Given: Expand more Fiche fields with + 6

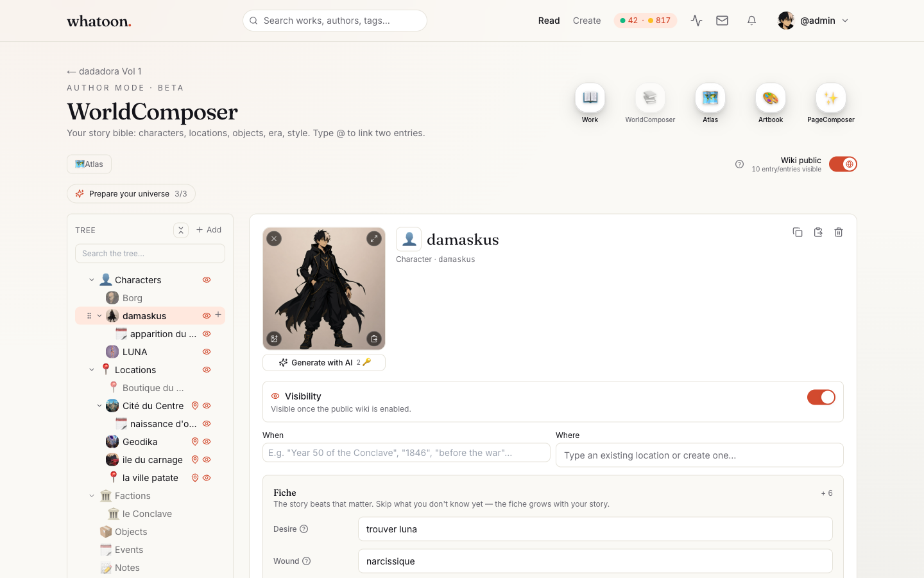Looking at the screenshot, I should point(827,493).
